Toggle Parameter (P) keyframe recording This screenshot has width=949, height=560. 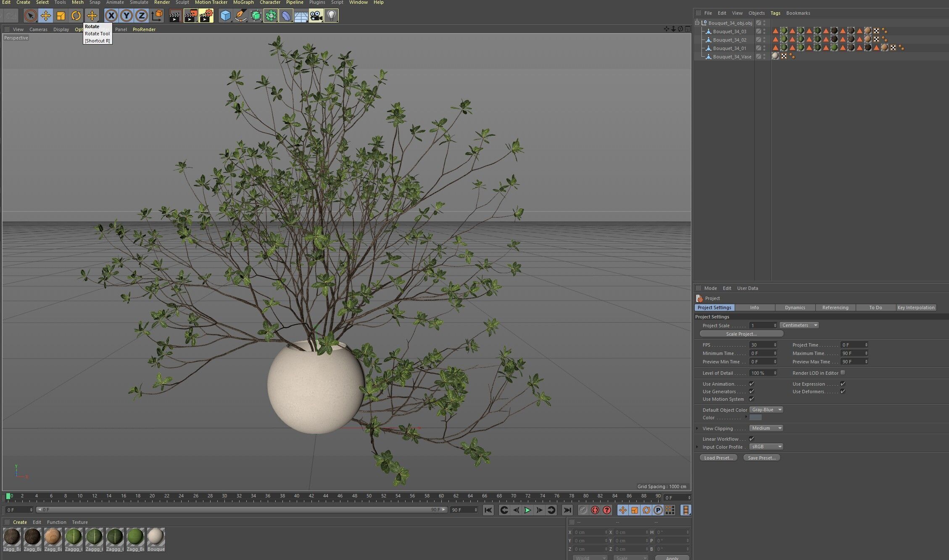click(x=658, y=510)
